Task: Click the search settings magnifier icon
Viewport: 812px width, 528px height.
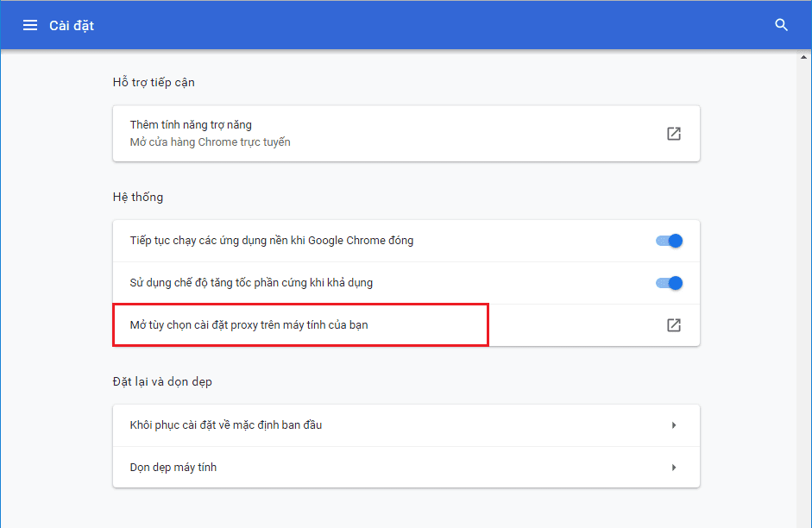Action: click(x=781, y=26)
